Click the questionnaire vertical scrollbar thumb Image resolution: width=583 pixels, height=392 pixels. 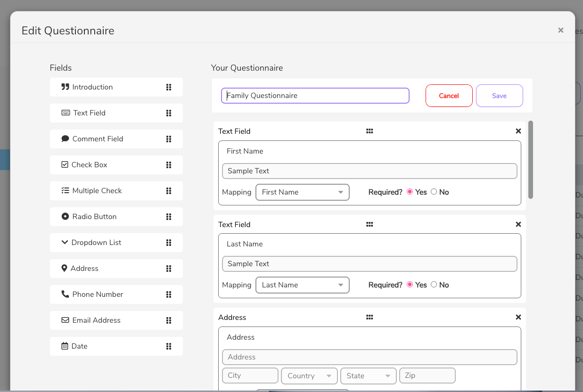(531, 160)
